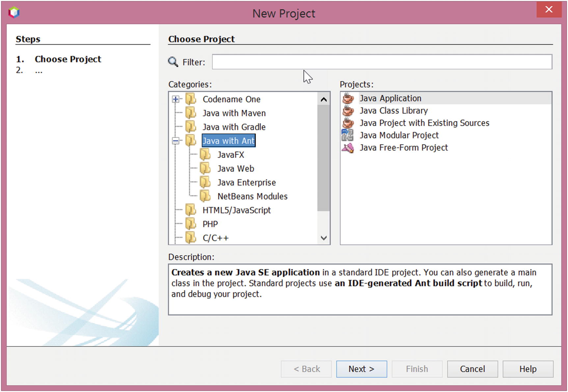The height and width of the screenshot is (392, 568).
Task: Select the JavaFX subcategory
Action: pos(231,154)
